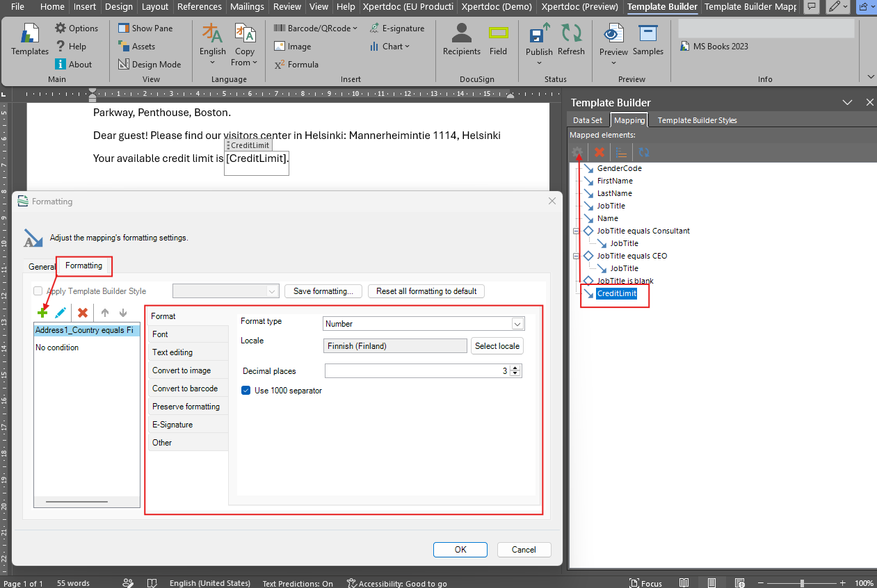
Task: Click Reset all formatting to default
Action: pos(426,291)
